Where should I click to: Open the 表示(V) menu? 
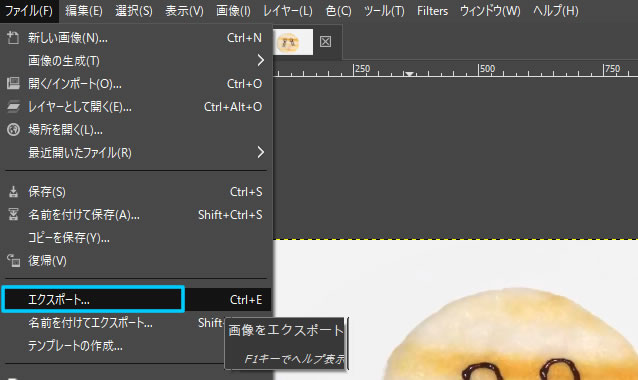click(184, 11)
